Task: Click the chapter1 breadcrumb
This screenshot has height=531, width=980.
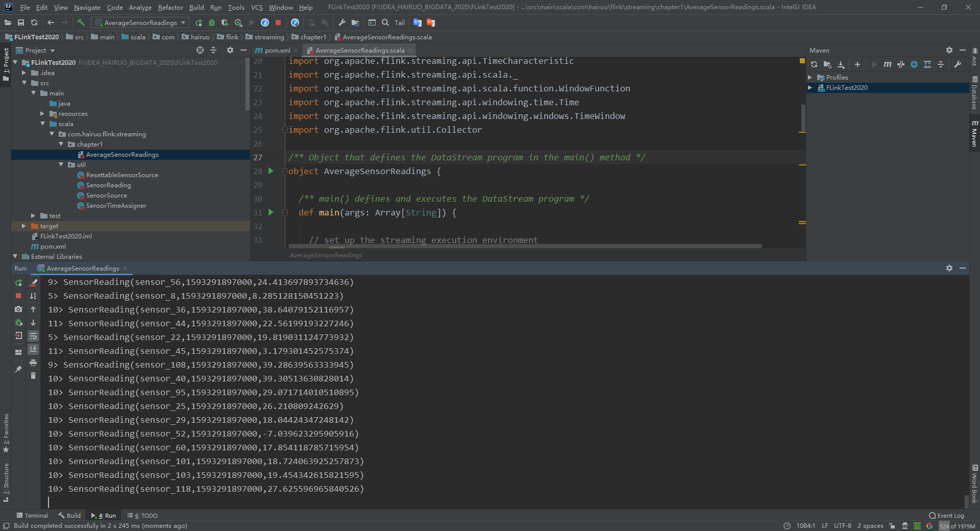Action: coord(309,37)
